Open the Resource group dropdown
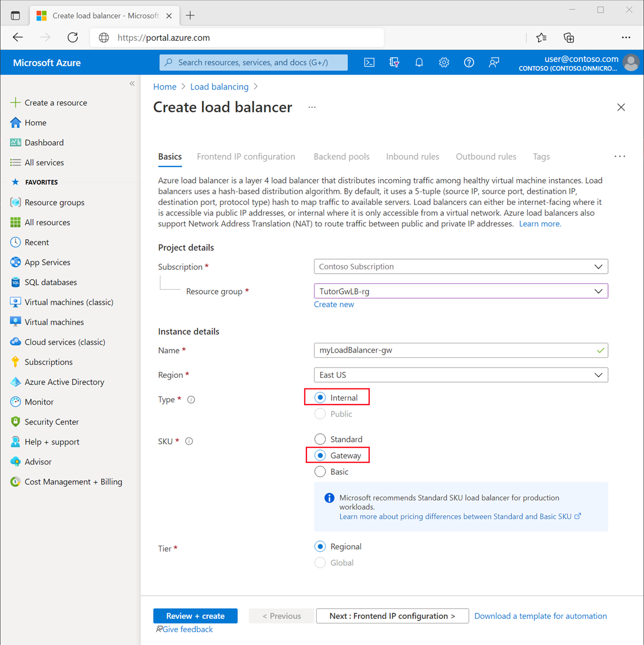 tap(460, 291)
